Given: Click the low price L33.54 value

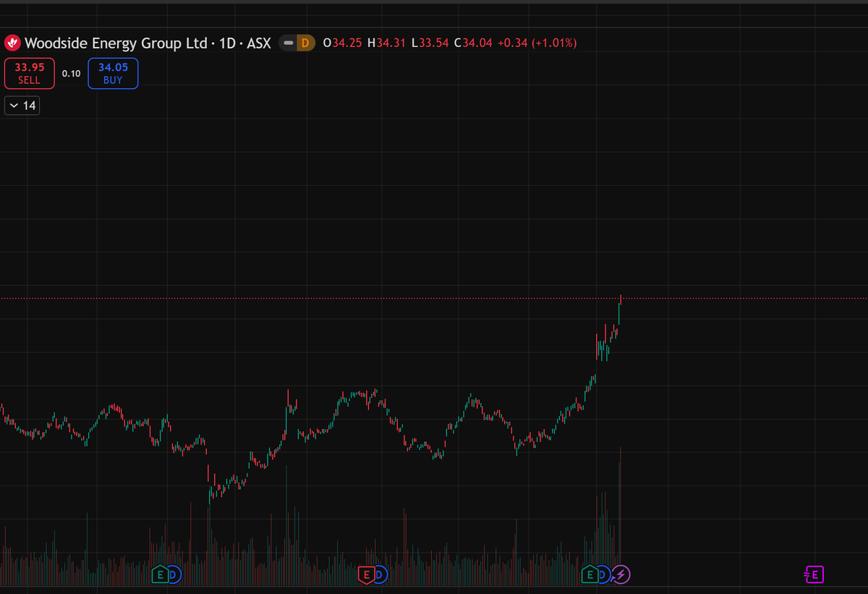Looking at the screenshot, I should click(x=430, y=43).
